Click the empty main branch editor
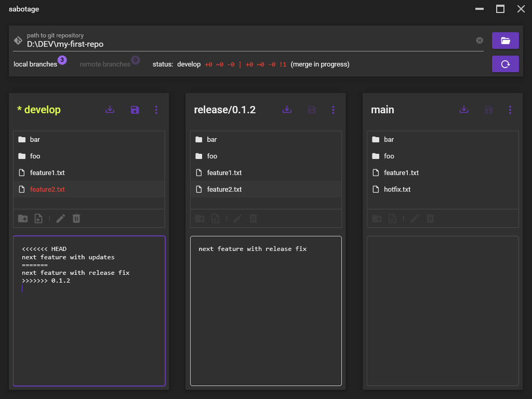 click(443, 311)
